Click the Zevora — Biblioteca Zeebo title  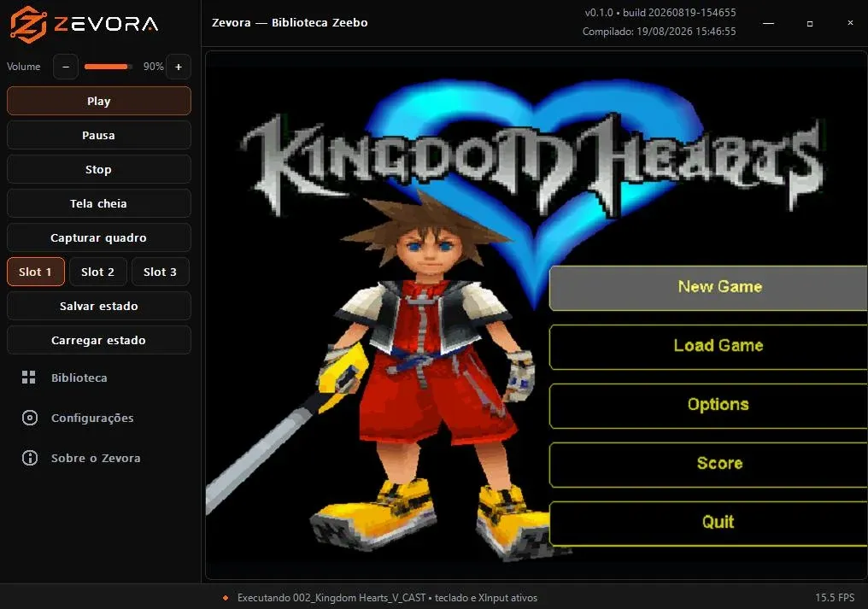290,23
